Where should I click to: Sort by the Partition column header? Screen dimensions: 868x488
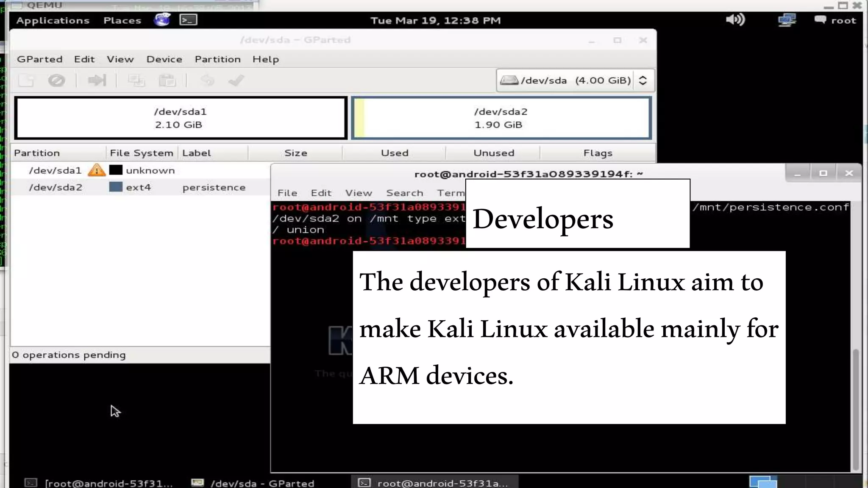58,153
